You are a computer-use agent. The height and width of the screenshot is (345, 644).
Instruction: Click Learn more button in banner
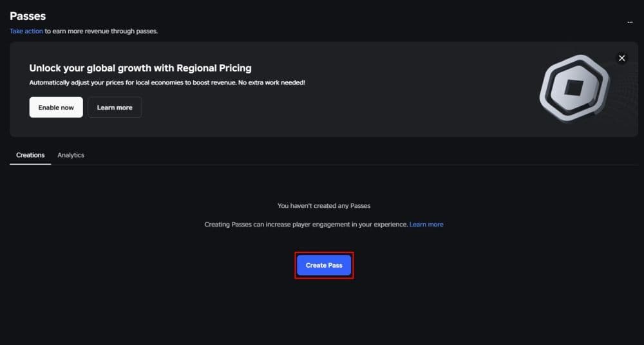click(115, 107)
